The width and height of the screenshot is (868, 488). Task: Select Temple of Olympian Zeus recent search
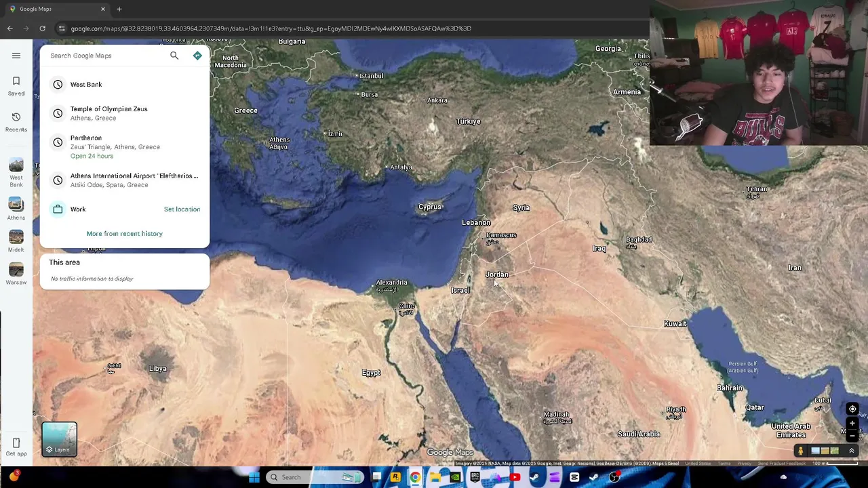(x=125, y=113)
